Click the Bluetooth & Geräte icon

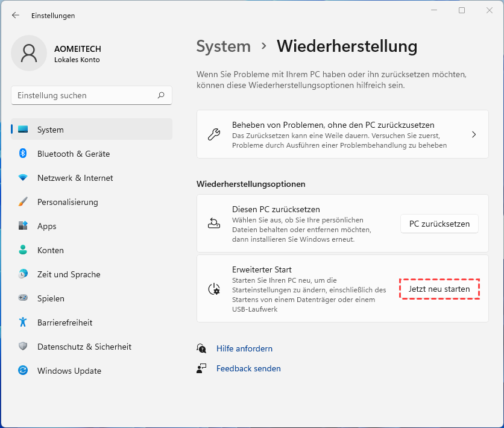click(x=23, y=154)
